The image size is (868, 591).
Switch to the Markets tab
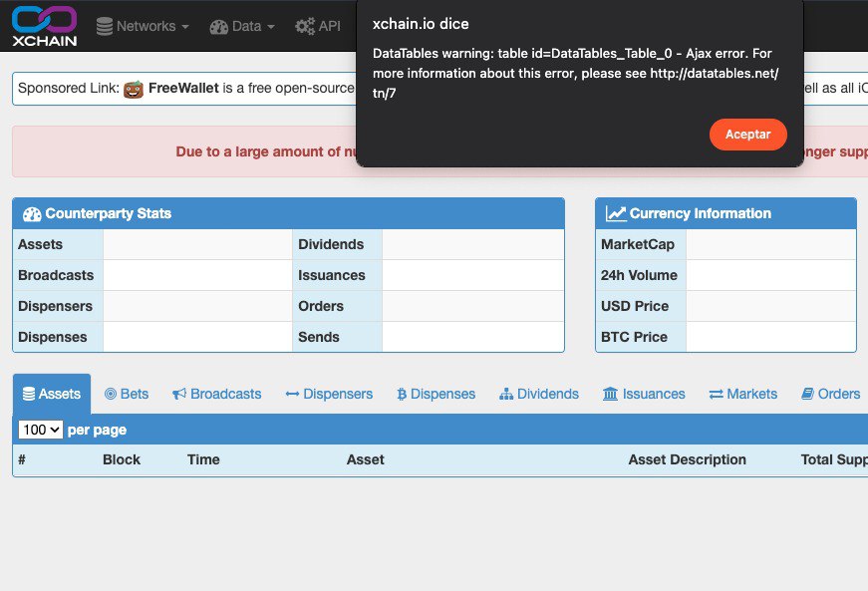[743, 394]
